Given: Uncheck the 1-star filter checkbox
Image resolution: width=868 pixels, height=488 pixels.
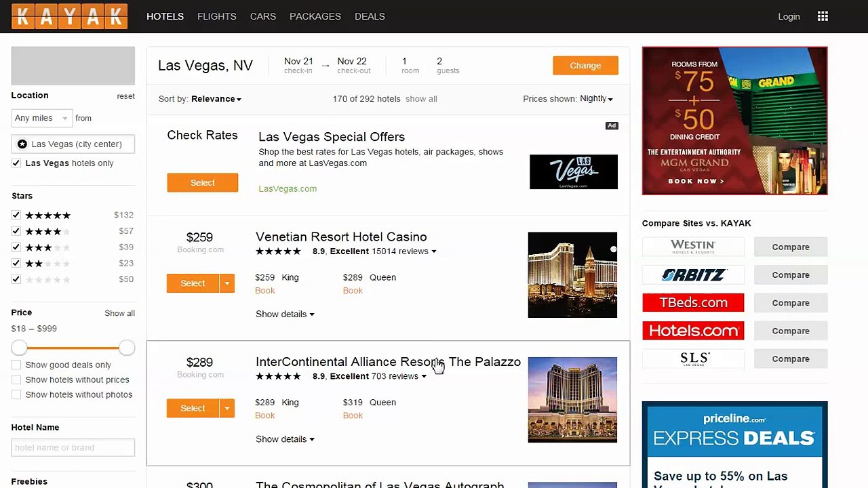Looking at the screenshot, I should point(16,279).
